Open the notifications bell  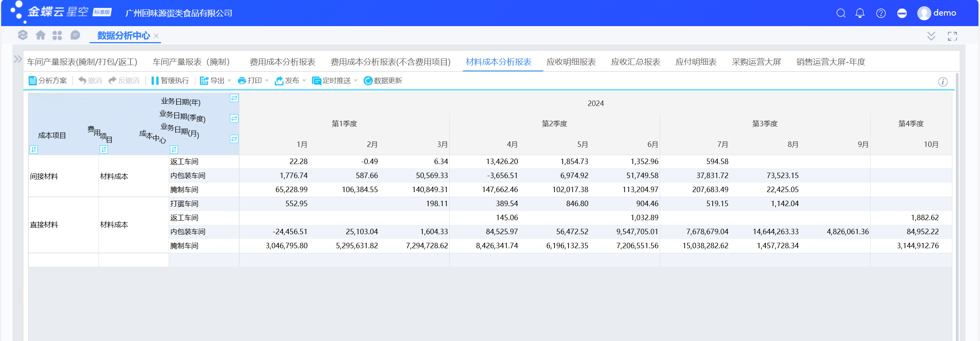[860, 13]
